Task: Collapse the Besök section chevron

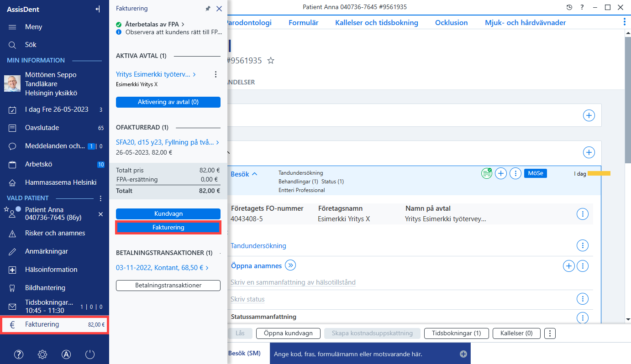Action: pos(255,174)
